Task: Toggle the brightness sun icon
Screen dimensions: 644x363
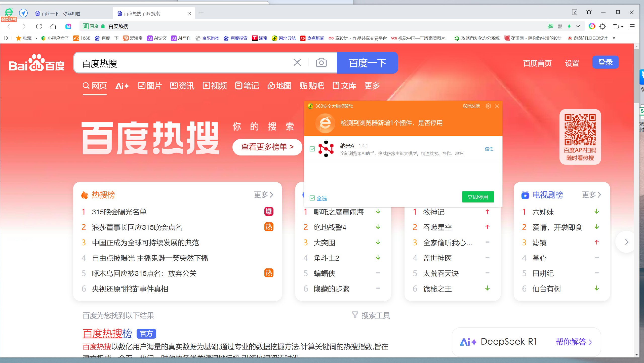Action: click(x=603, y=26)
